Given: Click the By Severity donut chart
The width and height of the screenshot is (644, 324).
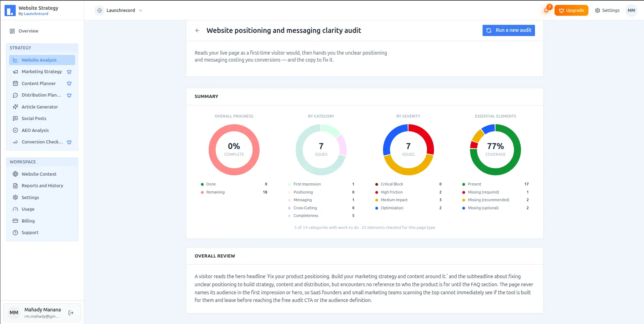Looking at the screenshot, I should (408, 150).
